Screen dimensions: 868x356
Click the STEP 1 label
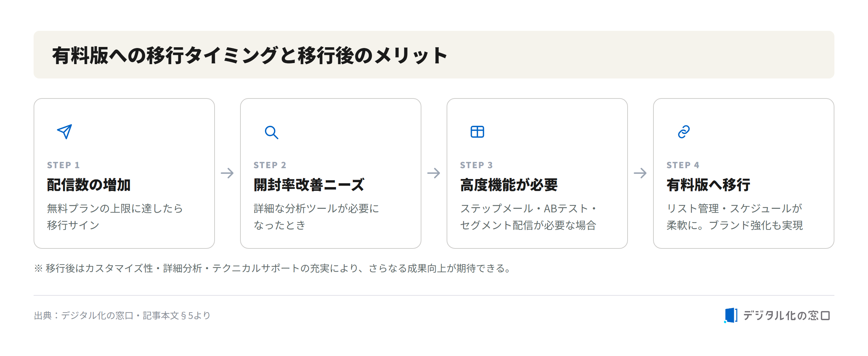(63, 165)
